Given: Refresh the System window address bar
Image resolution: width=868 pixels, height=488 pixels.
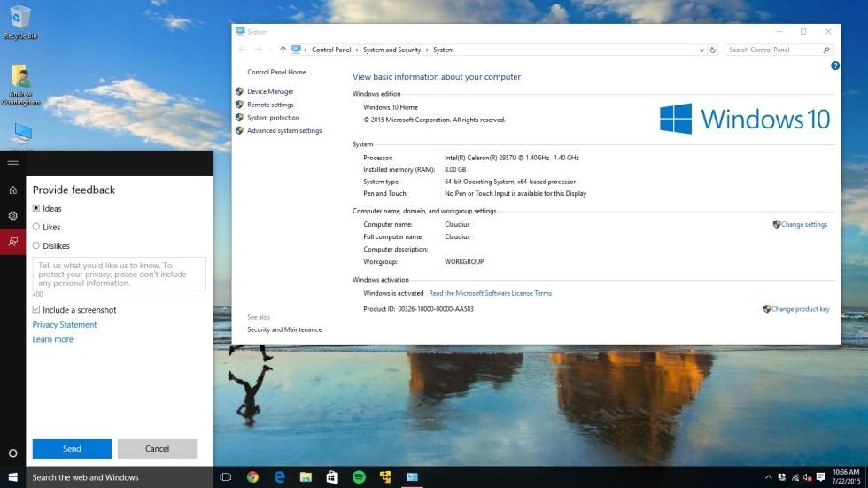Looking at the screenshot, I should [x=712, y=50].
